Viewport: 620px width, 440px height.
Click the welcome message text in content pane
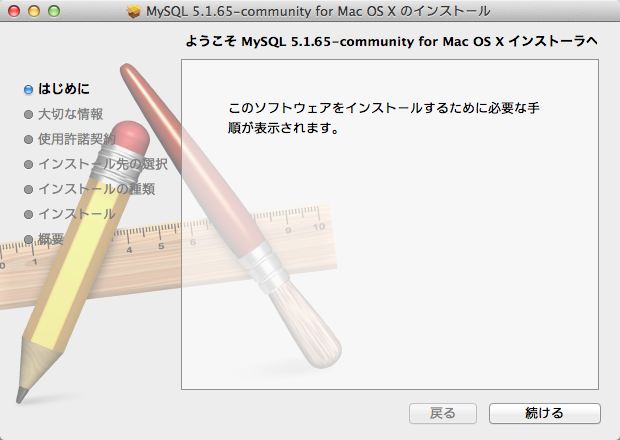click(384, 118)
